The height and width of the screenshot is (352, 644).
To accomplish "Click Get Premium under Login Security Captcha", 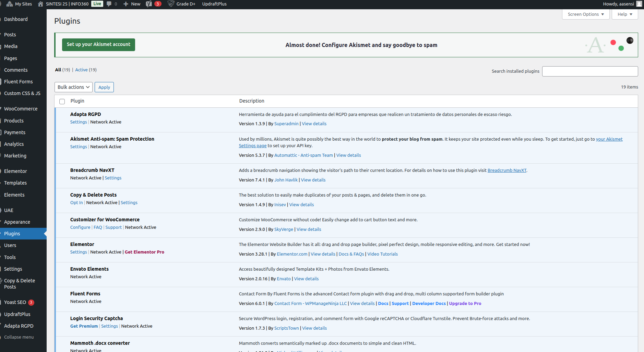I will [x=84, y=326].
